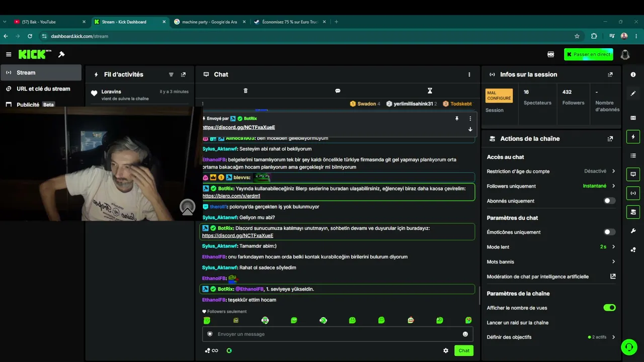Toggle activity feed lightning widget

[x=633, y=137]
